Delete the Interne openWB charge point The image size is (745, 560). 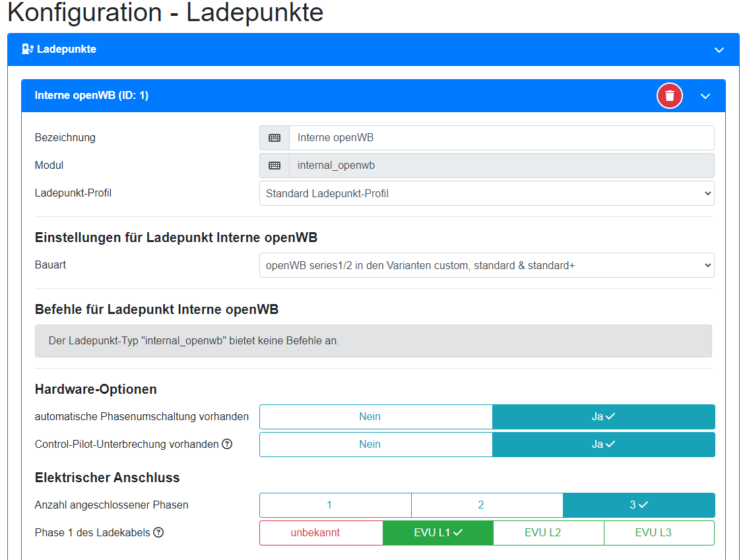click(x=669, y=96)
